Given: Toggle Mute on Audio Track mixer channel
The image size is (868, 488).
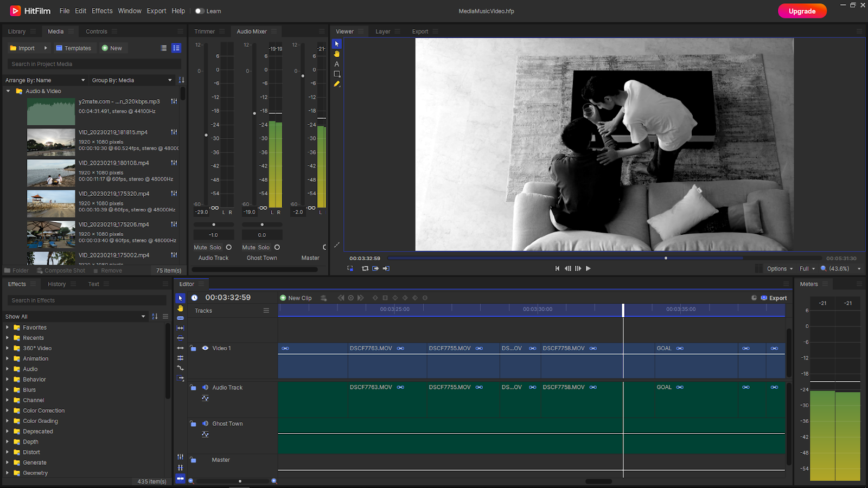Looking at the screenshot, I should 200,247.
